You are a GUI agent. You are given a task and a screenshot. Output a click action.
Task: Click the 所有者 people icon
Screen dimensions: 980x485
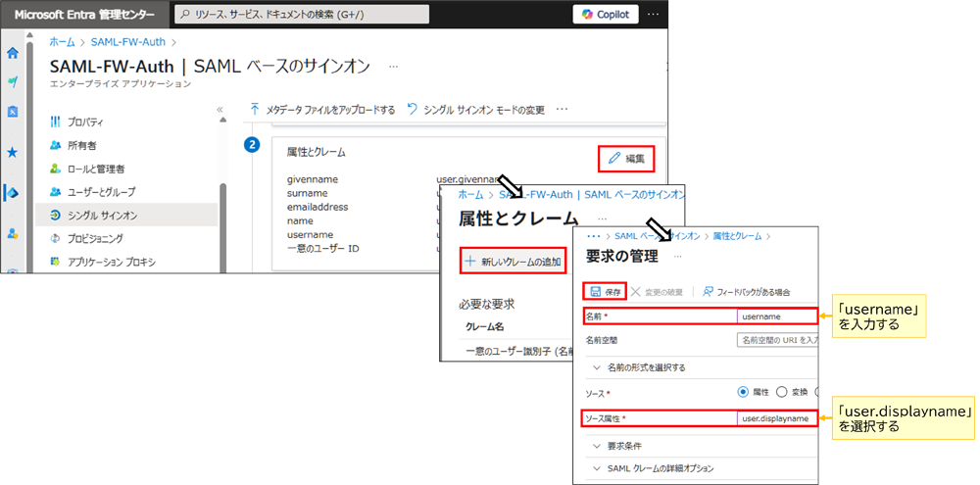click(55, 145)
